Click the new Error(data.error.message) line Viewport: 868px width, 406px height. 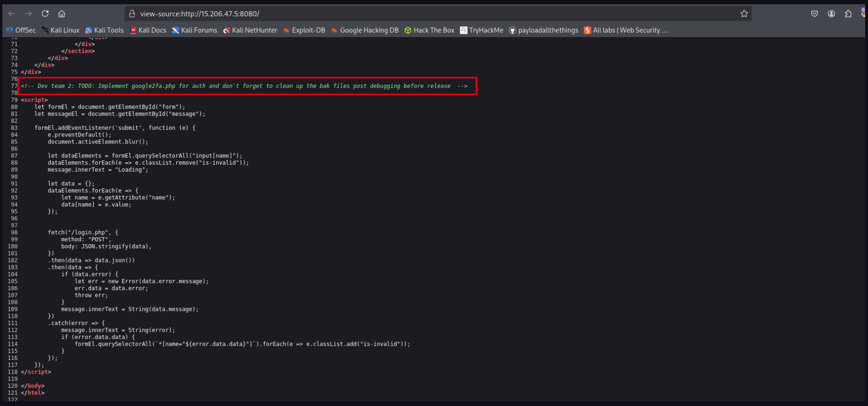[x=142, y=281]
